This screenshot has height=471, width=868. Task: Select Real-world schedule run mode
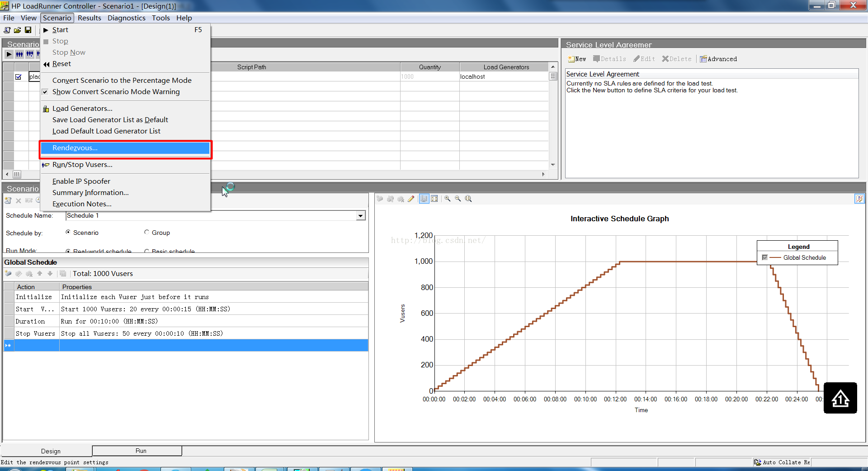(x=68, y=251)
